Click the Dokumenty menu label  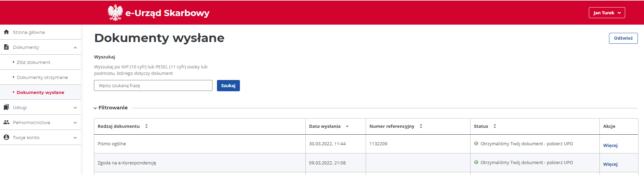pos(26,47)
